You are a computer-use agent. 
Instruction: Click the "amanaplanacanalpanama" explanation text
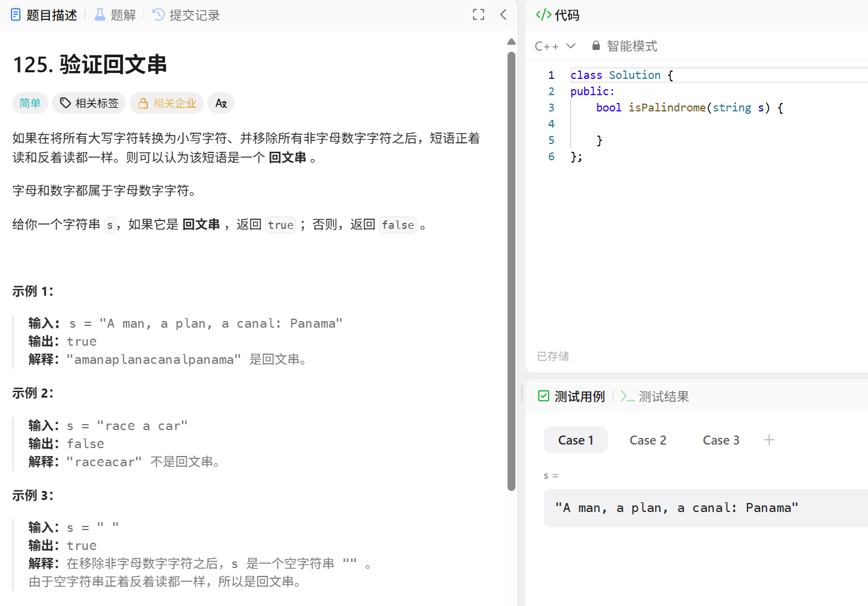point(154,360)
